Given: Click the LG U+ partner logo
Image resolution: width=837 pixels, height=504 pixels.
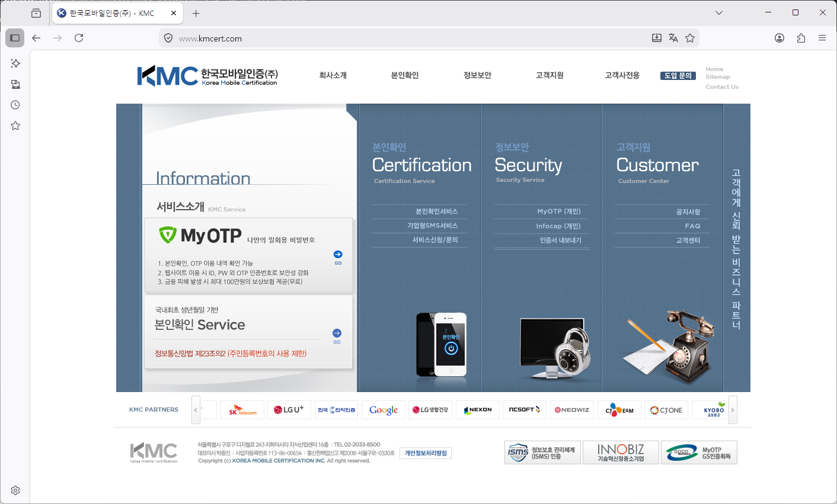Looking at the screenshot, I should tap(289, 410).
